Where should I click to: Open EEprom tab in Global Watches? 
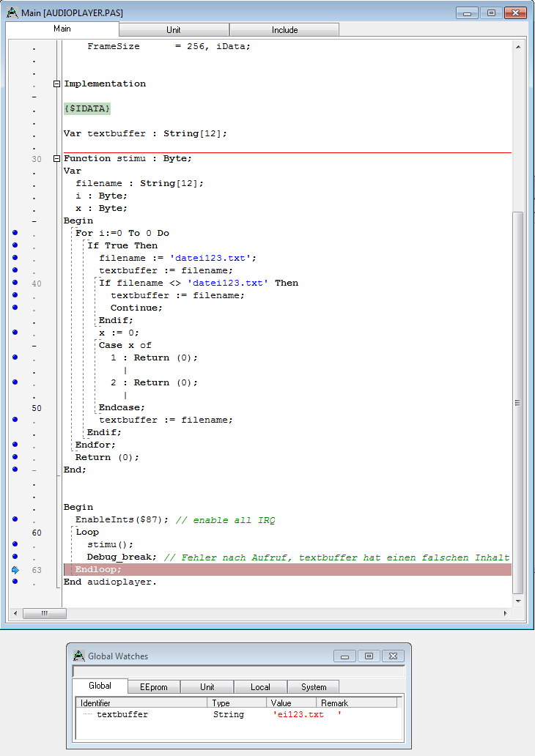154,687
